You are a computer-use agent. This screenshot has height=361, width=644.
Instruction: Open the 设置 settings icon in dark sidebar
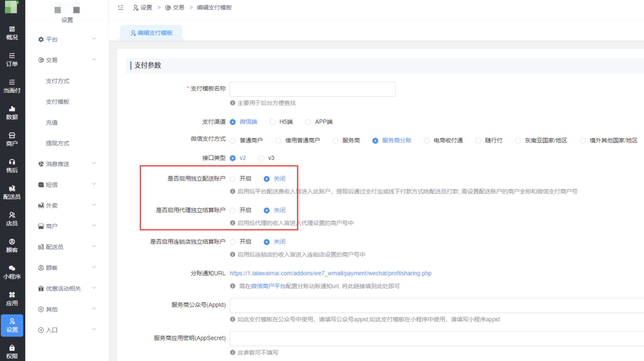[x=12, y=326]
